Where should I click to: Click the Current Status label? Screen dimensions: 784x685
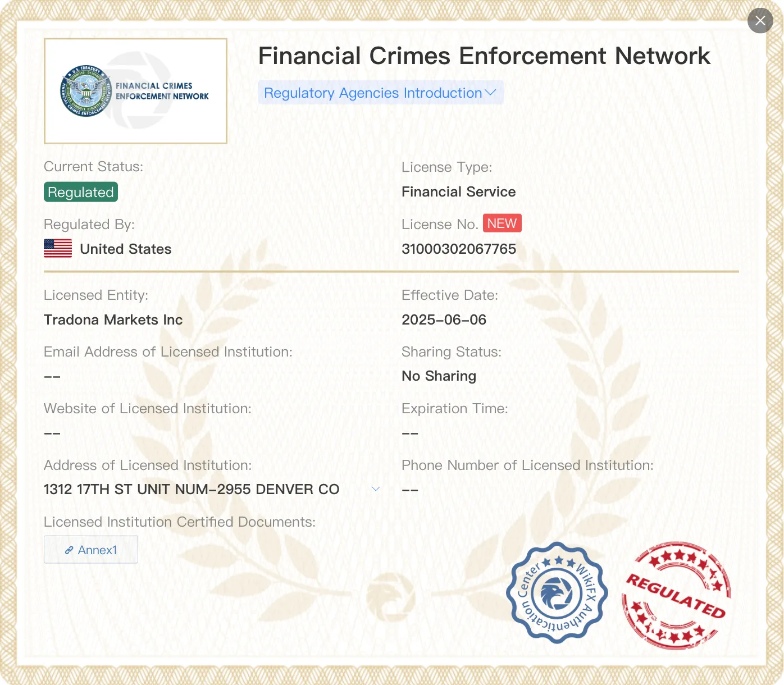tap(94, 167)
